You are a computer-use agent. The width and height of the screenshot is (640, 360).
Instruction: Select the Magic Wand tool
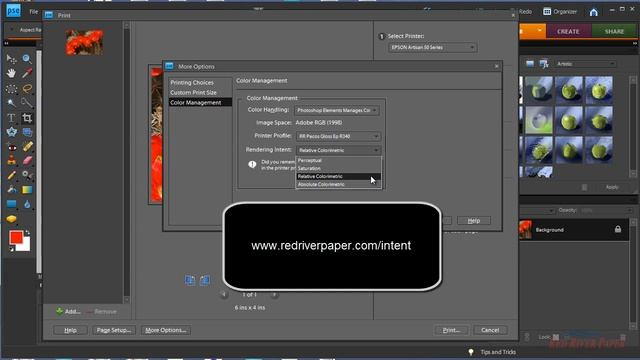point(11,103)
